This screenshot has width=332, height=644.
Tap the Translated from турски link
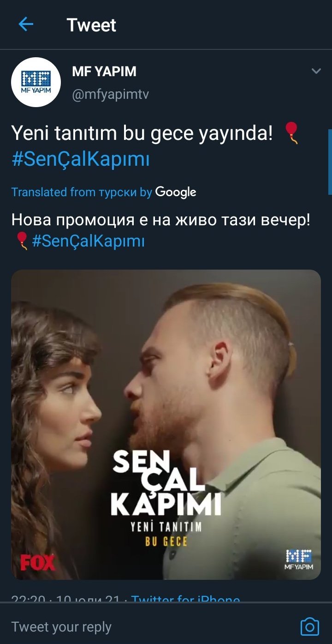pos(82,192)
